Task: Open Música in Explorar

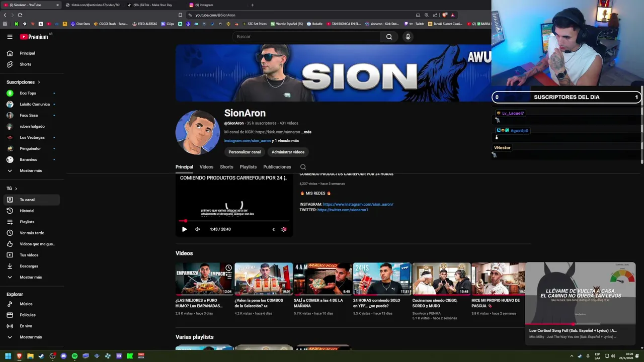Action: (32, 304)
